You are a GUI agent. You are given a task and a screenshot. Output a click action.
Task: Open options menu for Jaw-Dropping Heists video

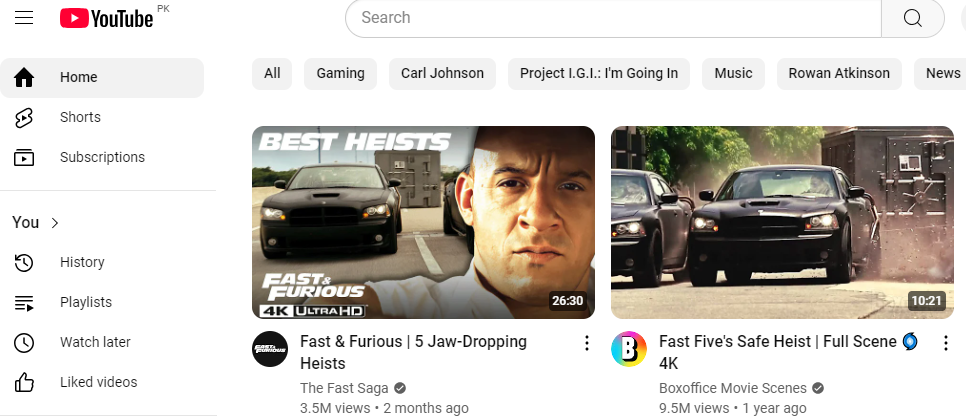point(586,343)
